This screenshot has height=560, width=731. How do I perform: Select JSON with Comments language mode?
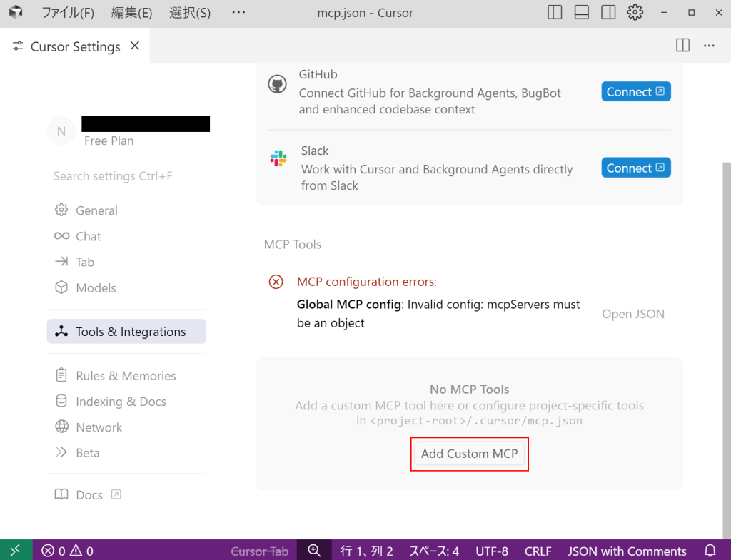627,551
